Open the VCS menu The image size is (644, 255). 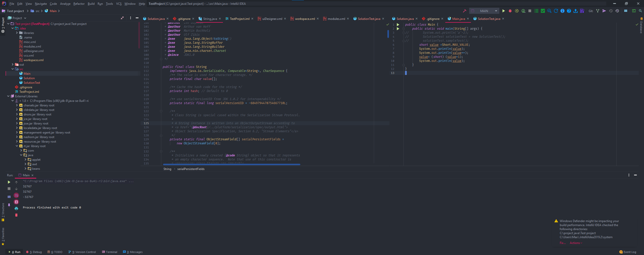click(x=119, y=4)
